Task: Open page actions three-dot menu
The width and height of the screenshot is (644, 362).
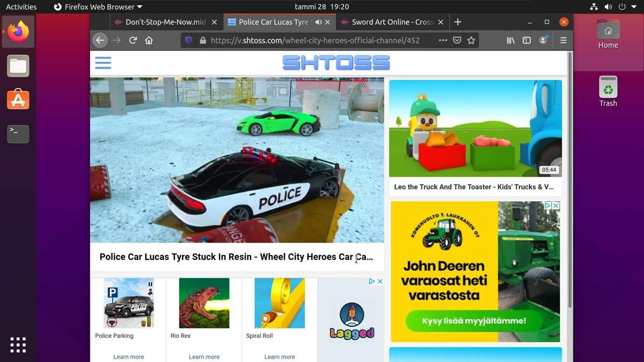Action: click(x=443, y=40)
